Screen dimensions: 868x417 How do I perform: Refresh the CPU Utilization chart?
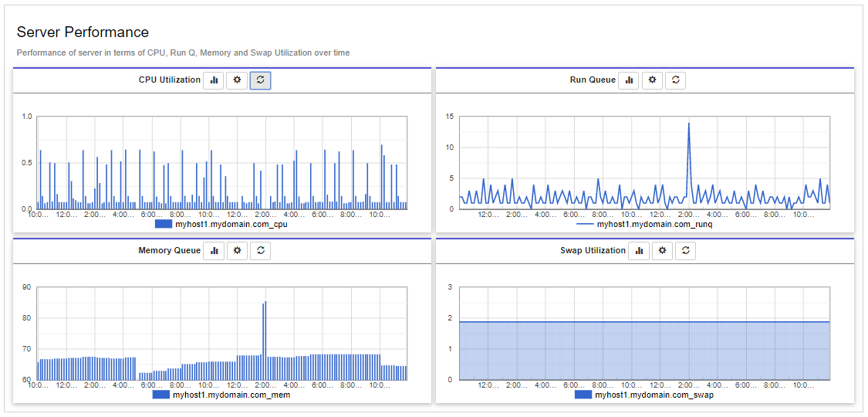click(x=261, y=80)
